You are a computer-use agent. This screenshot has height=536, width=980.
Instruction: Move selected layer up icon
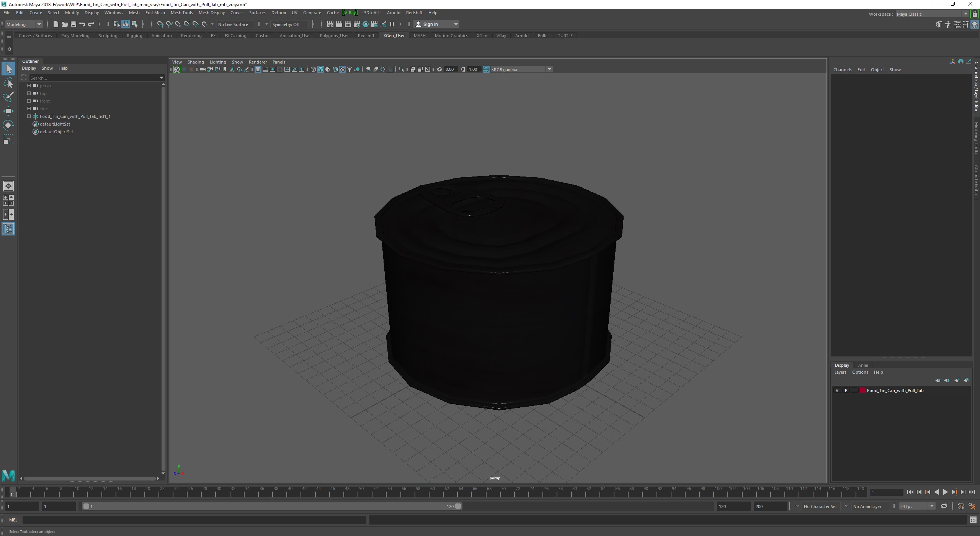[938, 380]
